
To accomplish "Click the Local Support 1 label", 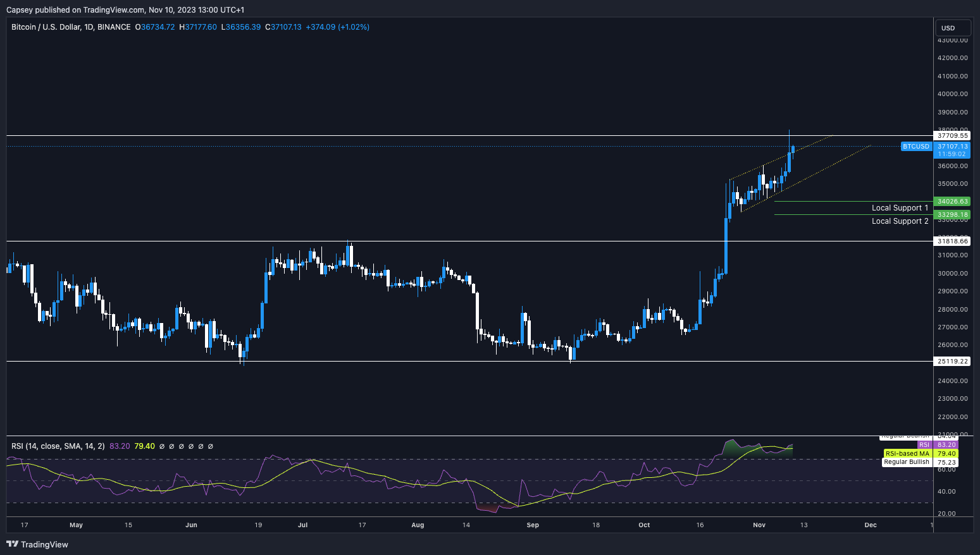I will pos(900,207).
